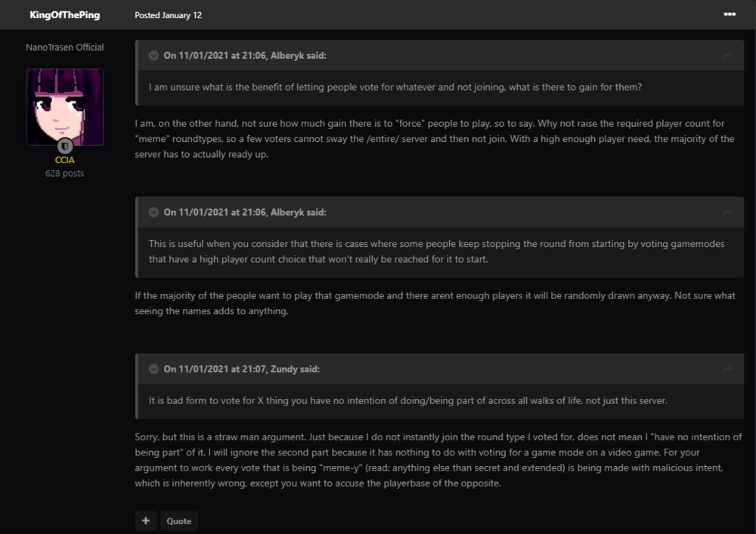Open KingOfThePing's profile from the username
Image resolution: width=756 pixels, height=534 pixels.
pos(65,15)
